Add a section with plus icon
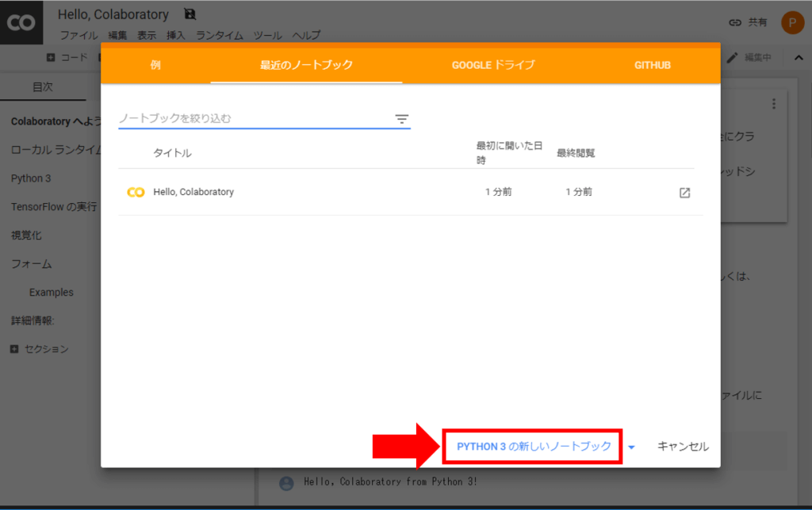 click(x=14, y=349)
